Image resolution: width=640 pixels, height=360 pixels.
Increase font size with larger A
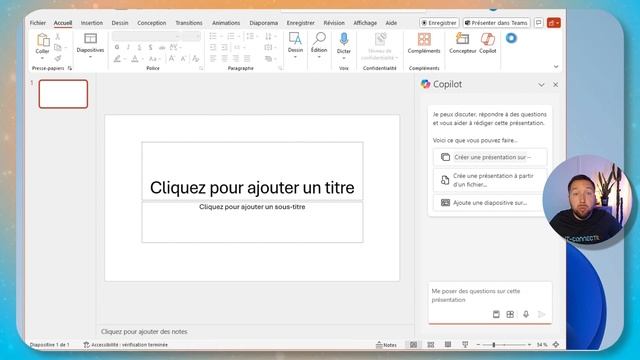(172, 59)
